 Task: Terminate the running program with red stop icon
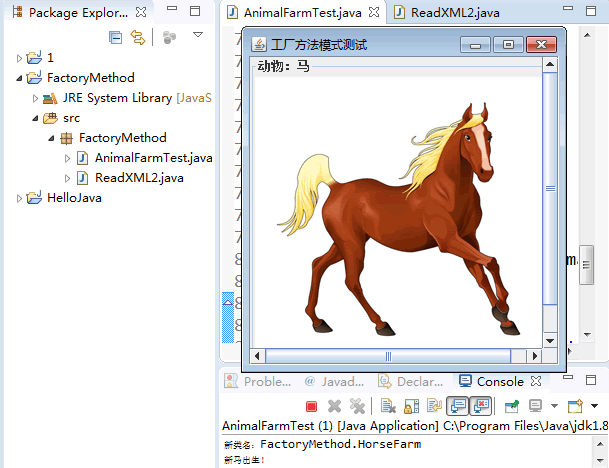311,406
